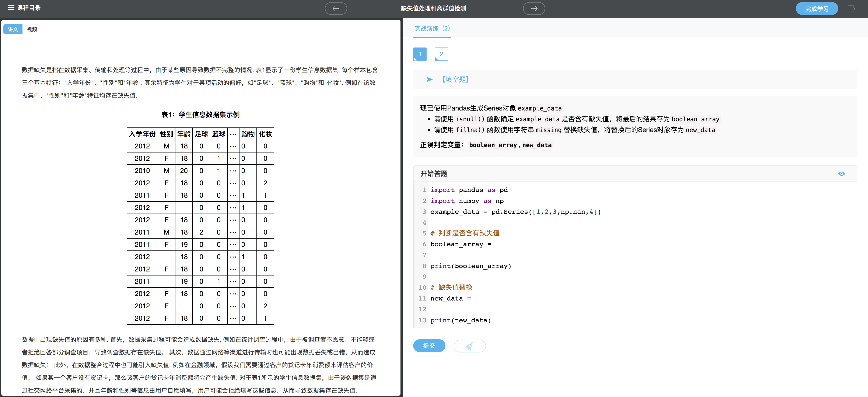Click the 性别 column header

167,134
